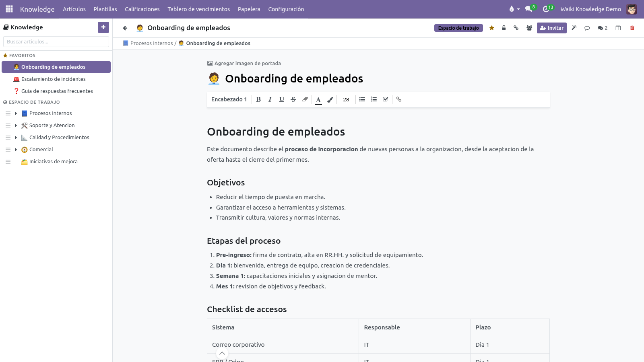Open background highlight color brush
This screenshot has height=362, width=644.
point(330,100)
